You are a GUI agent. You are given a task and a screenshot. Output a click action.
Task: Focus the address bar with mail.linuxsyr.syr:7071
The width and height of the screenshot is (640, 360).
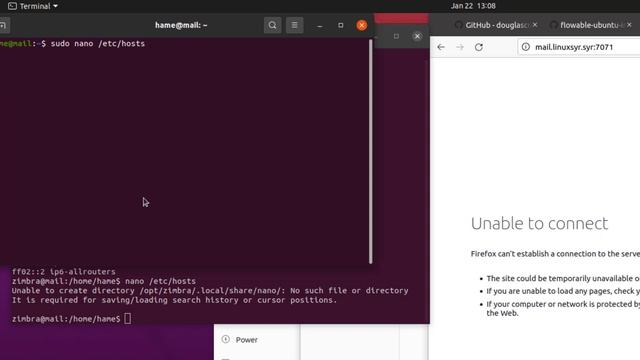point(578,47)
